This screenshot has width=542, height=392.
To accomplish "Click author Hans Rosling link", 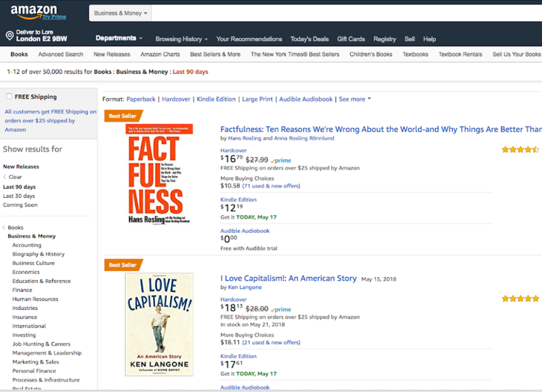I will pyautogui.click(x=245, y=138).
